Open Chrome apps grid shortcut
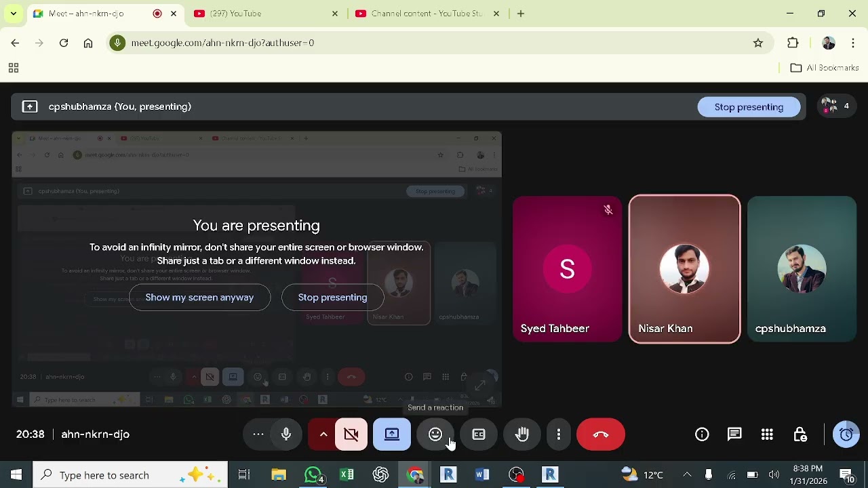This screenshot has height=488, width=868. coord(13,68)
